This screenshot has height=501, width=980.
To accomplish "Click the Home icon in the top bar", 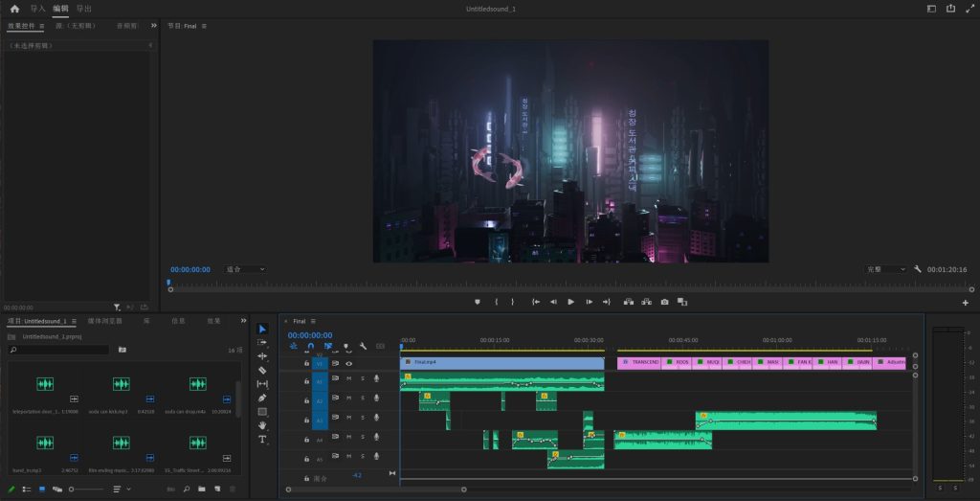I will click(x=15, y=9).
